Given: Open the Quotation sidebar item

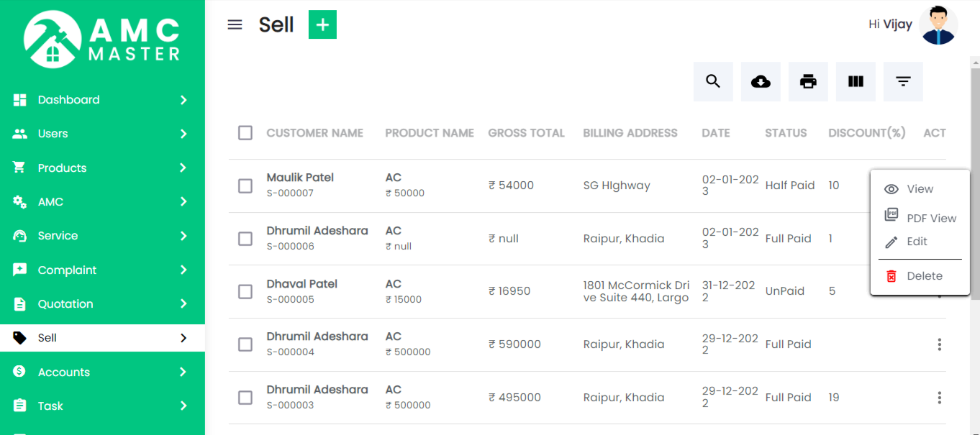Looking at the screenshot, I should tap(65, 304).
